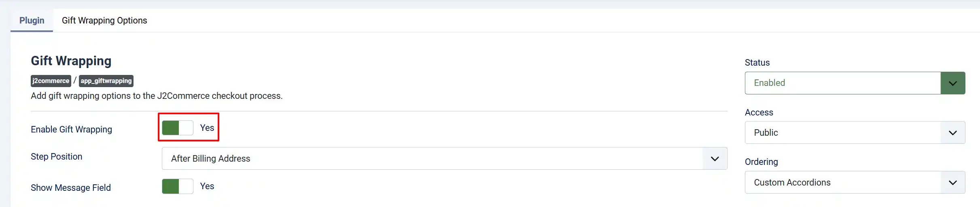Open the Ordering Custom Accordions dropdown
This screenshot has height=207, width=980.
[x=855, y=182]
